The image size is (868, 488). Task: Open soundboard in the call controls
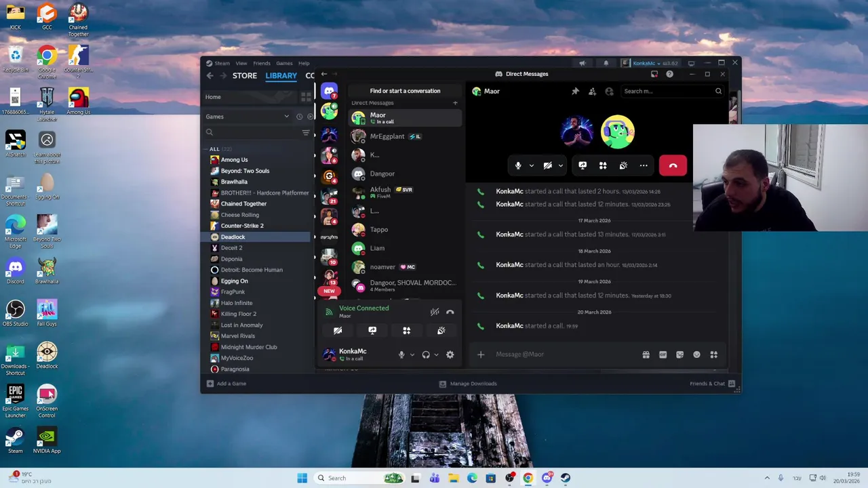click(x=623, y=165)
